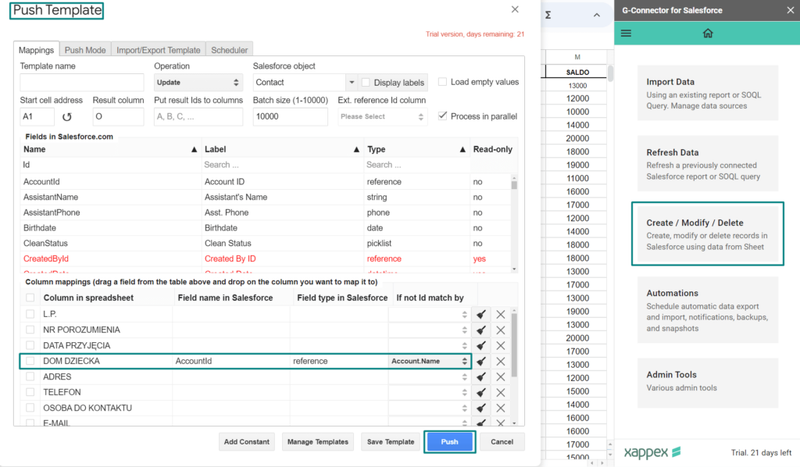
Task: Remove the L.P. column mapping X icon
Action: click(x=501, y=314)
